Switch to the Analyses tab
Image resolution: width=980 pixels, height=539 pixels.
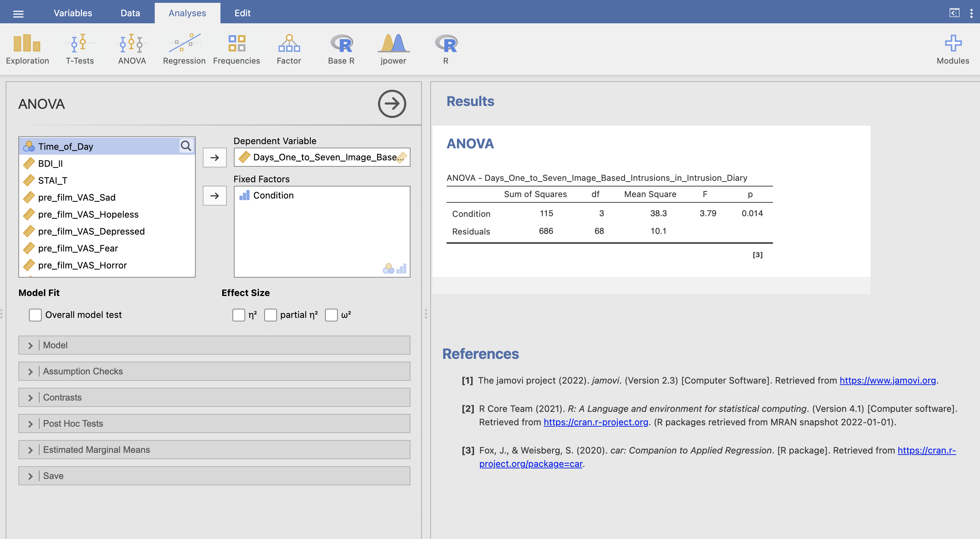coord(187,13)
